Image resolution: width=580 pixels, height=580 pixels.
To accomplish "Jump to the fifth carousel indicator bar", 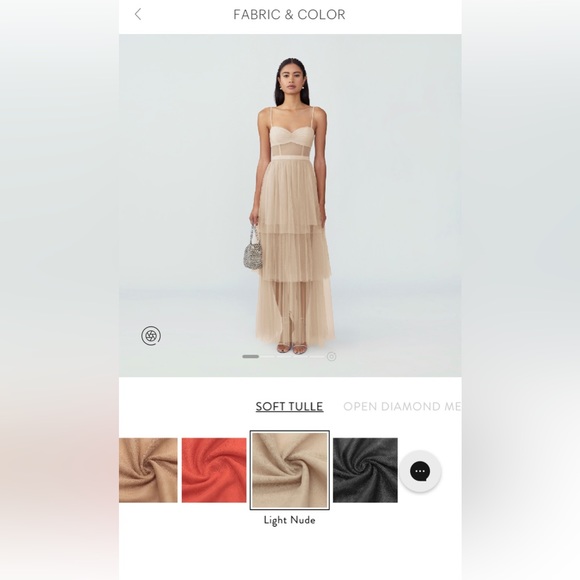I will tap(317, 357).
